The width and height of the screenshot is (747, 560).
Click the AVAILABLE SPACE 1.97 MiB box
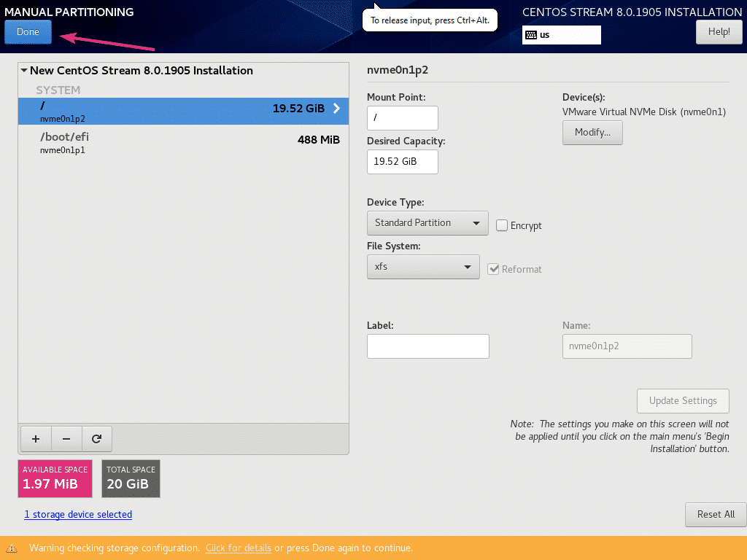[55, 478]
